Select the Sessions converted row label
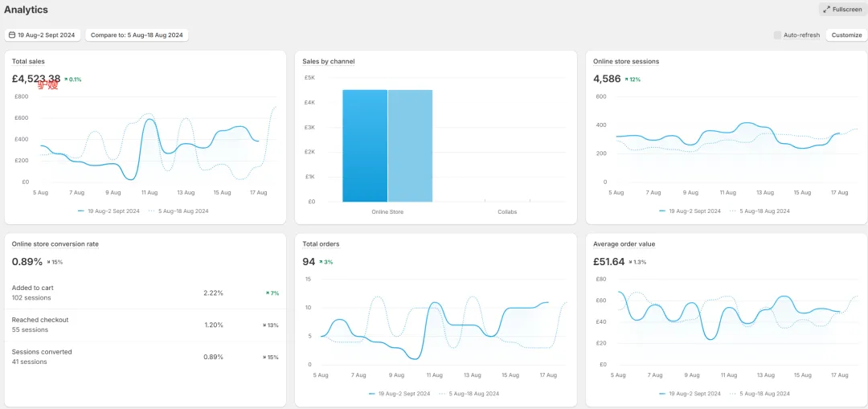This screenshot has width=868, height=409. pyautogui.click(x=42, y=352)
